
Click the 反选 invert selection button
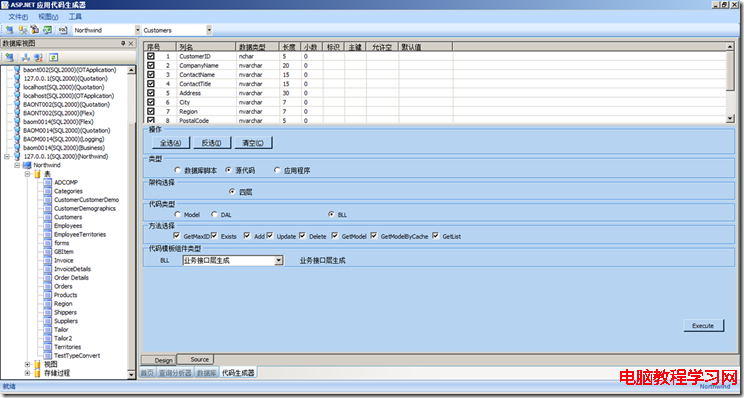click(x=212, y=142)
